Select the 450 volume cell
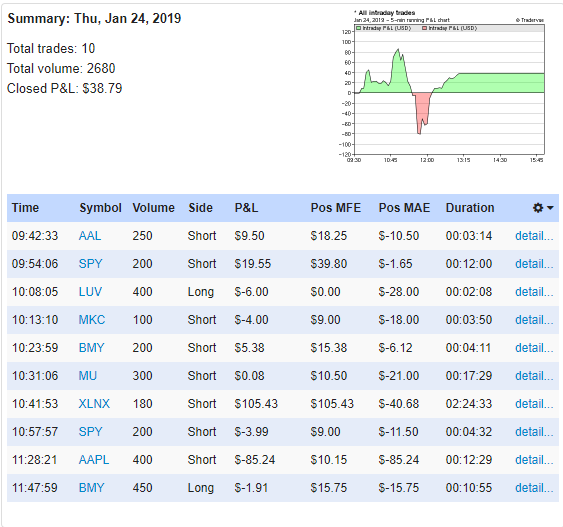563x527 pixels. pos(142,488)
